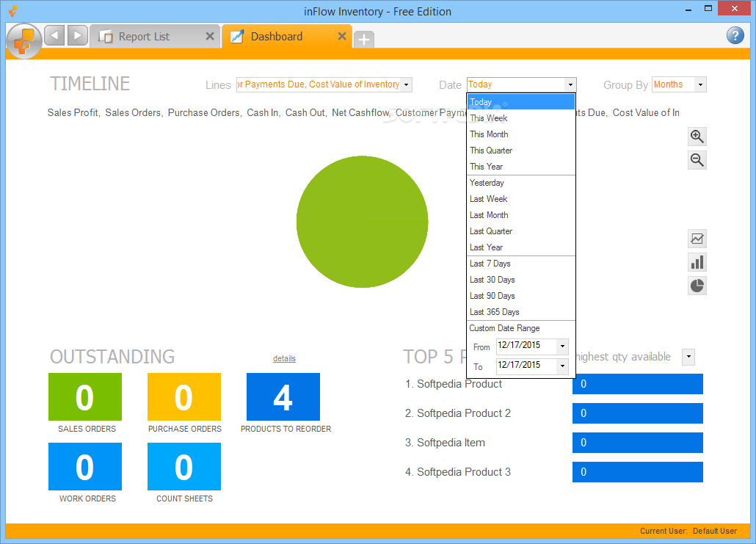Select This Year date range
Image resolution: width=756 pixels, height=544 pixels.
pyautogui.click(x=520, y=167)
